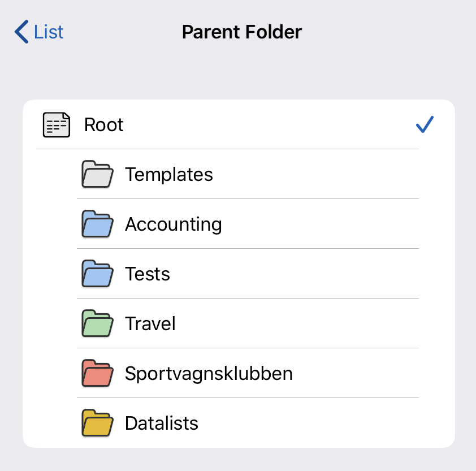Click the Parent Folder title
476x471 pixels.
point(242,32)
